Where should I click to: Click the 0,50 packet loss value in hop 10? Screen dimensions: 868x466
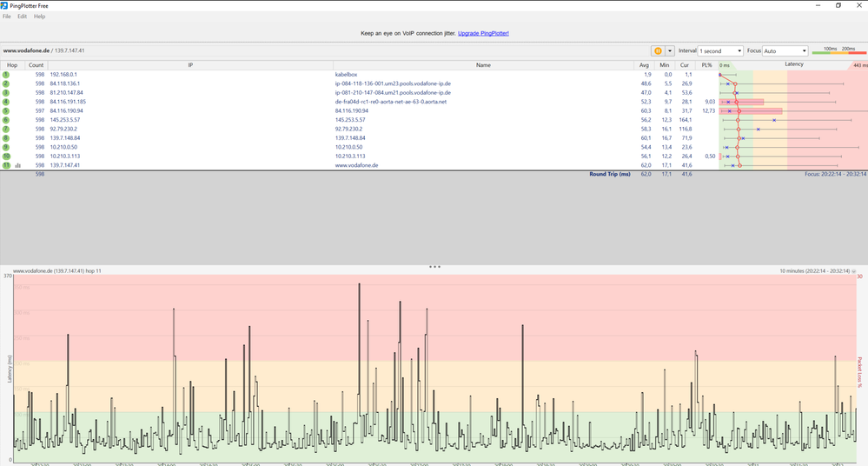tap(710, 156)
